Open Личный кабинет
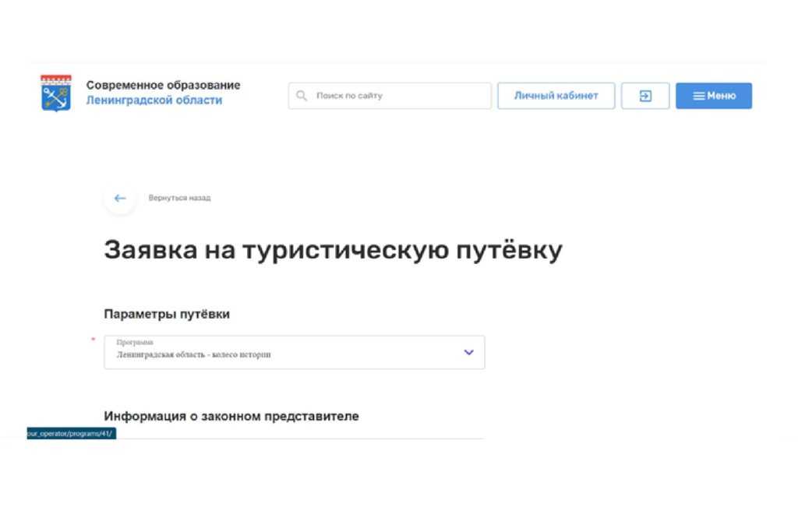Image resolution: width=798 pixels, height=532 pixels. point(556,96)
